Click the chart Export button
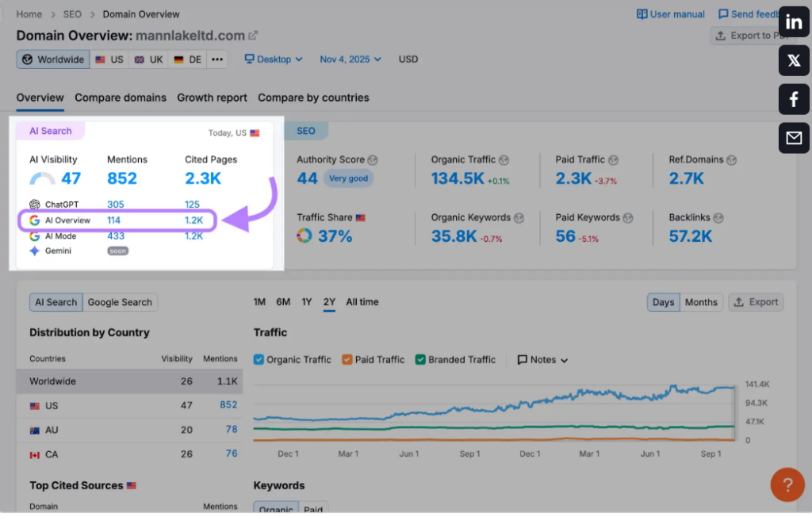This screenshot has width=812, height=517. tap(756, 302)
